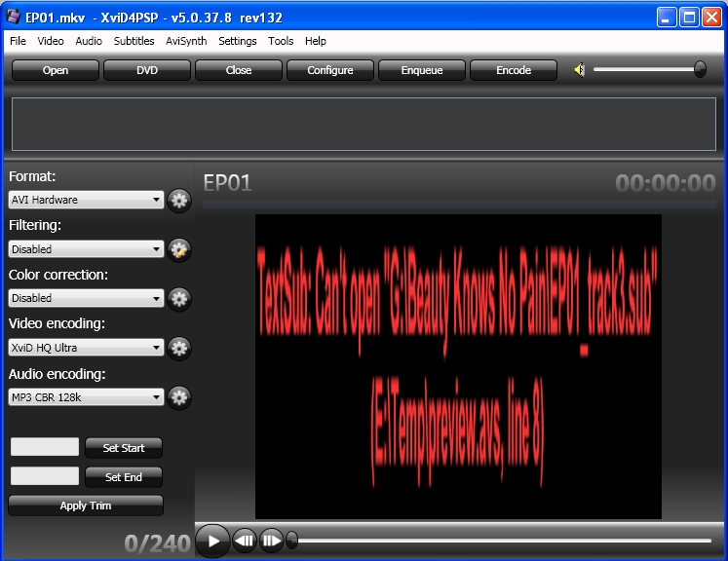Minimize the XviD4PSP window
Image resolution: width=728 pixels, height=561 pixels.
(x=667, y=18)
